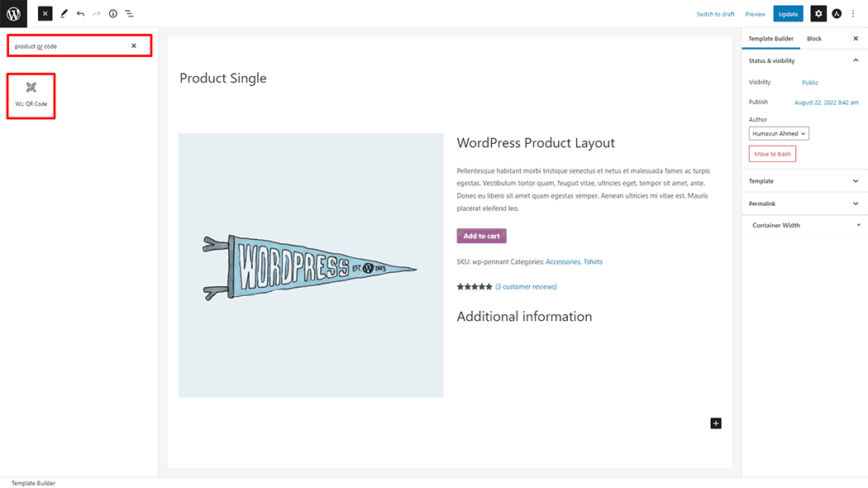Open the List View icon
The image size is (868, 488).
tap(129, 13)
